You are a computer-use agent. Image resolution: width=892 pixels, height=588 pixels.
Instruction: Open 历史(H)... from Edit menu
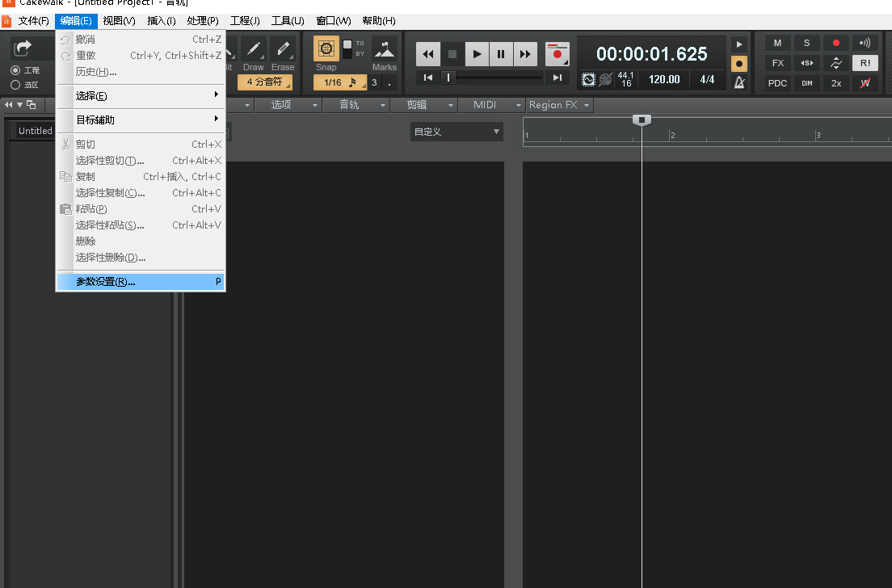[141, 72]
